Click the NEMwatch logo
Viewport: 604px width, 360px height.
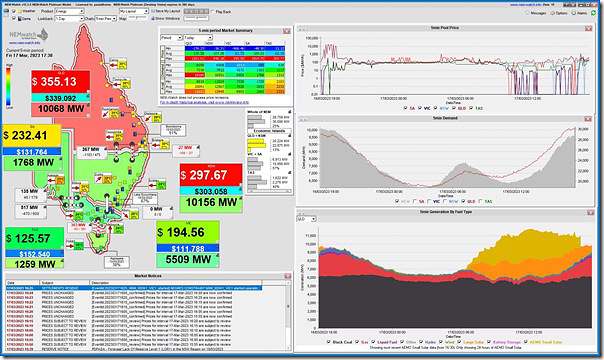click(x=29, y=35)
